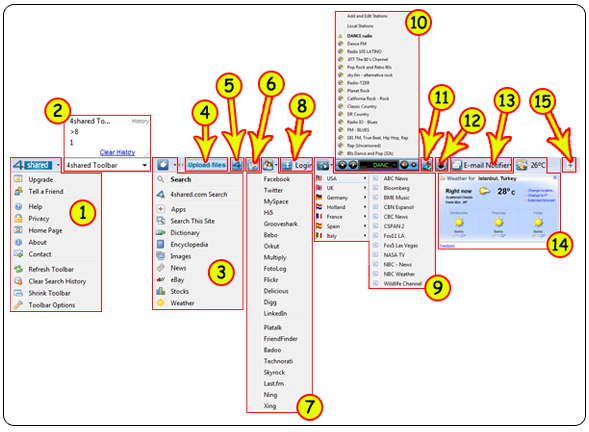Viewport: 589px width, 432px height.
Task: Open dropdown arrow next to search engine icon
Action: [174, 165]
